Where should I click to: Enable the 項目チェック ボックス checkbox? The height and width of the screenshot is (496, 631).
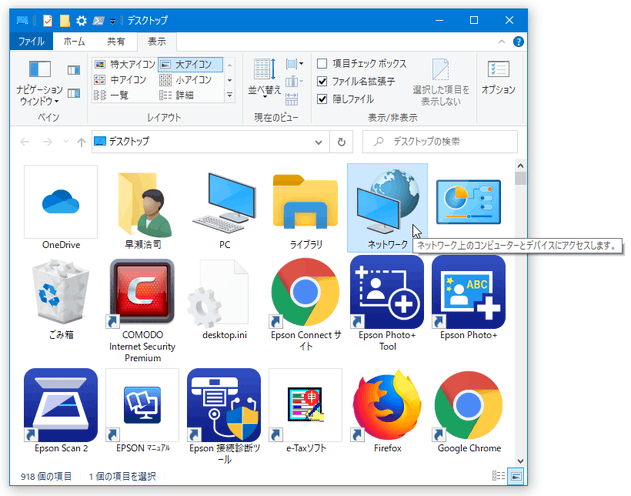click(x=322, y=63)
